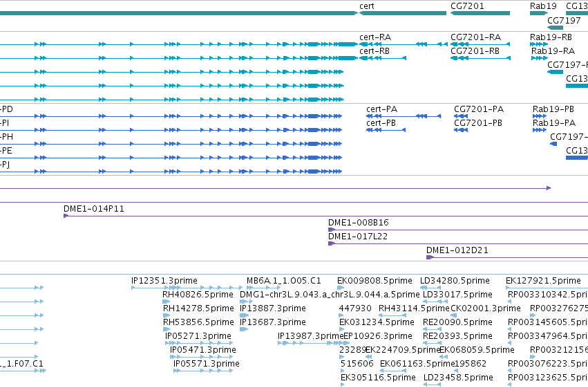588x388 pixels.
Task: Click the IP13887.3prime EST label
Action: point(273,308)
